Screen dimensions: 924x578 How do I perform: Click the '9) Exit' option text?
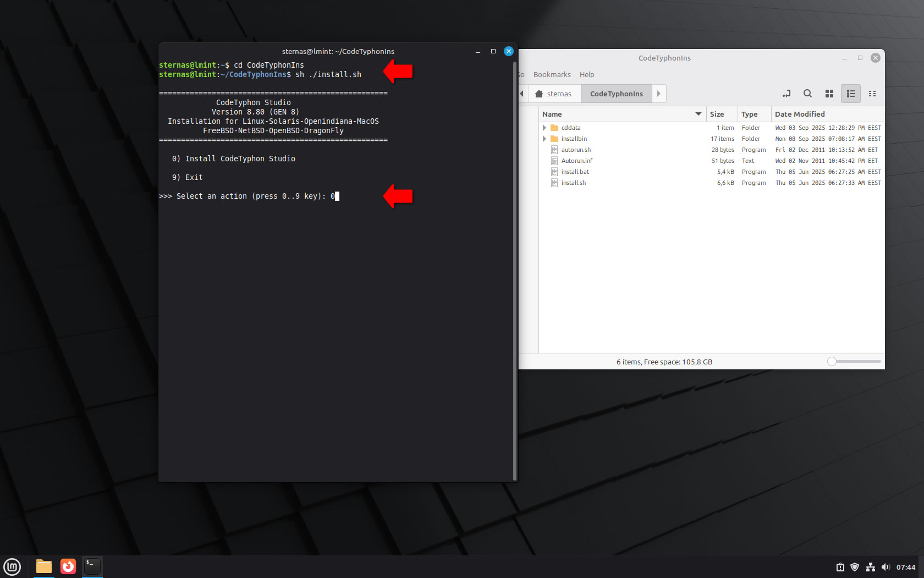[188, 177]
